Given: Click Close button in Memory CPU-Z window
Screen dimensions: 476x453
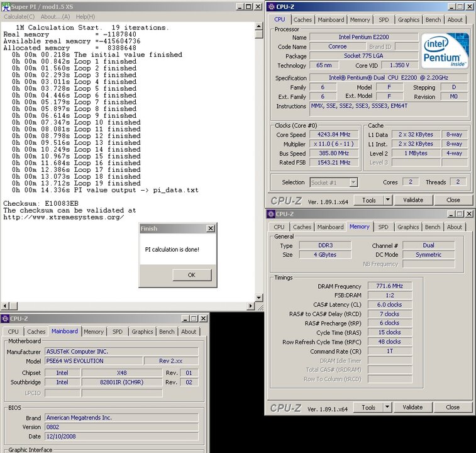Looking at the screenshot, I should point(453,408).
